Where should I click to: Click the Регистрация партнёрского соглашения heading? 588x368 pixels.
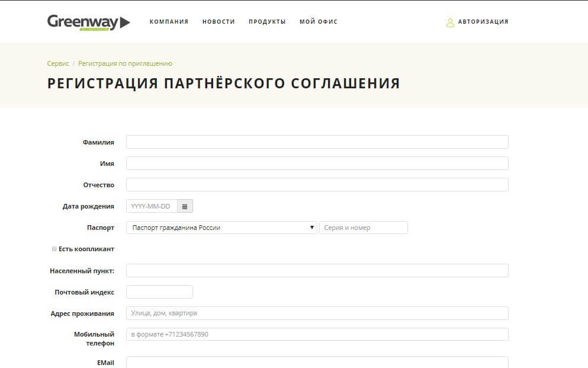(223, 84)
